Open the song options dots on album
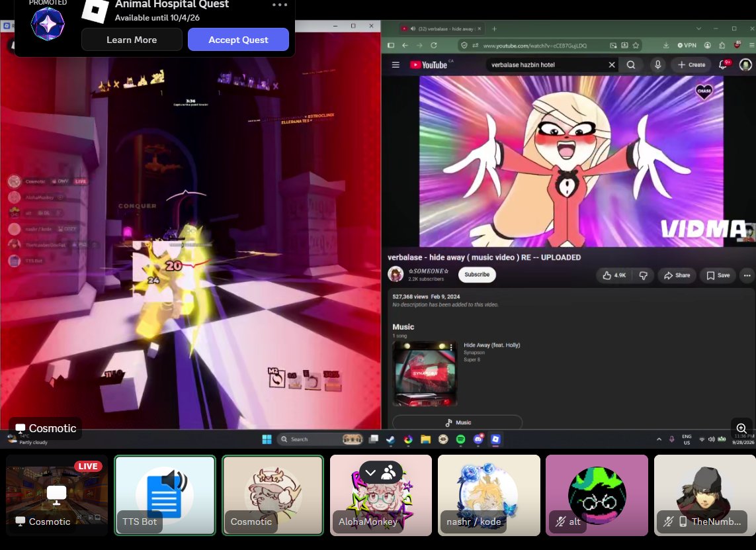756x550 pixels. [451, 347]
